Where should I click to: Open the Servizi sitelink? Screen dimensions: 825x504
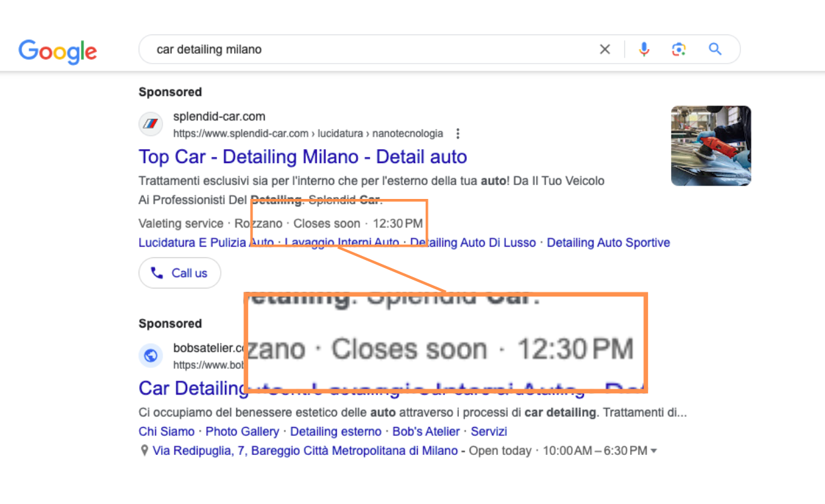(x=489, y=432)
